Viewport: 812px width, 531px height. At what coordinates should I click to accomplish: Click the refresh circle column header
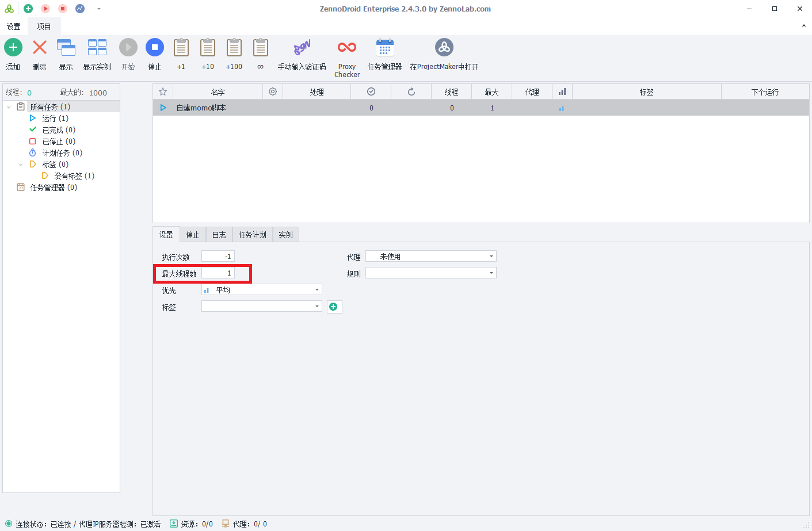click(x=411, y=92)
